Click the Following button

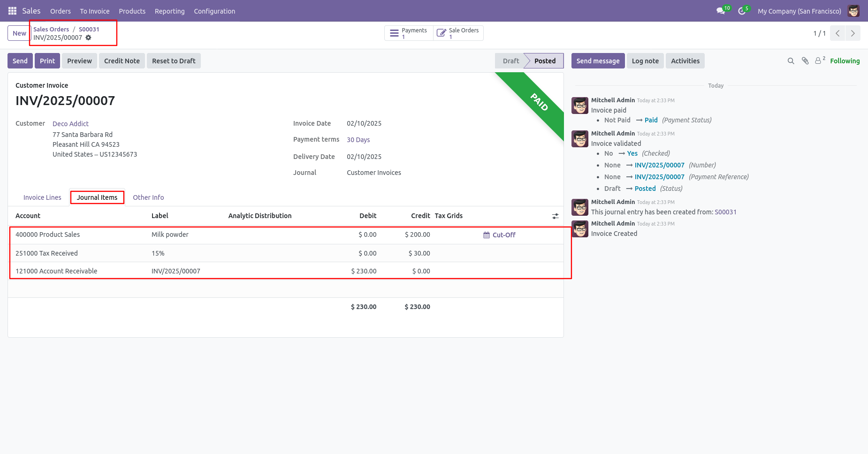point(845,61)
